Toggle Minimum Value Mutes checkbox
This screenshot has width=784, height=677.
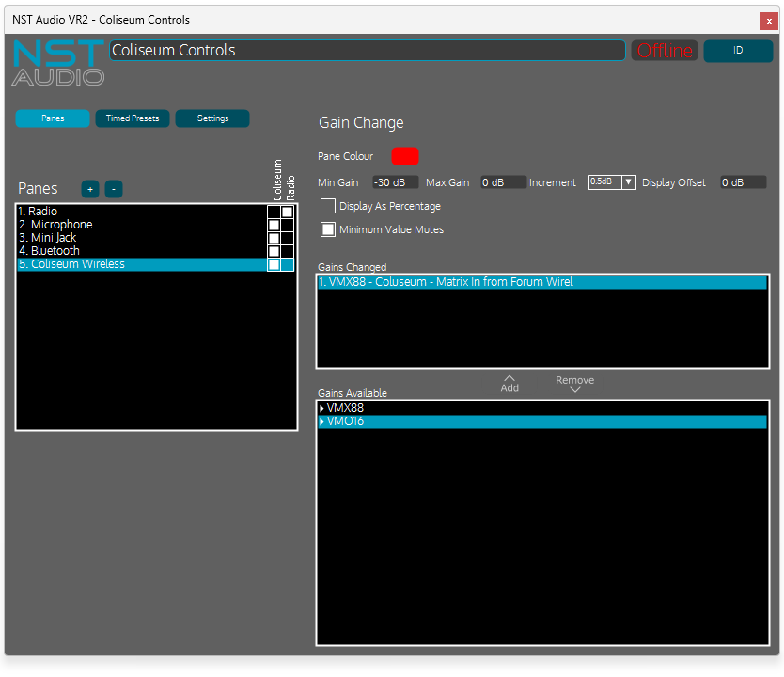(x=328, y=228)
